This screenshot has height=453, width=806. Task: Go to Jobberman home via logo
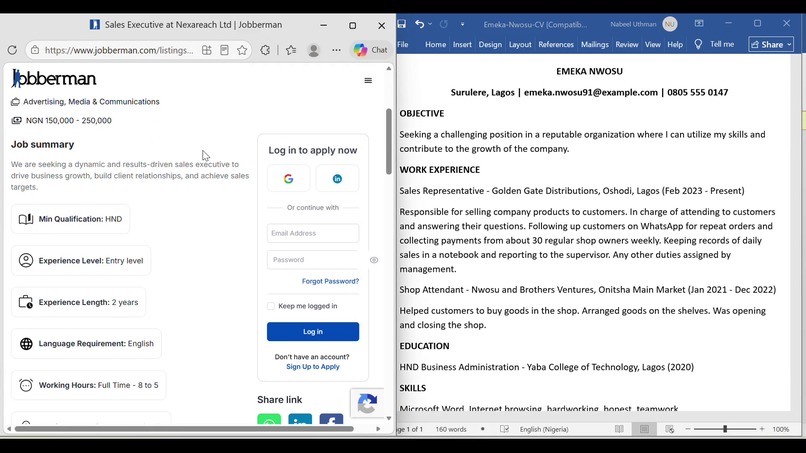tap(54, 78)
